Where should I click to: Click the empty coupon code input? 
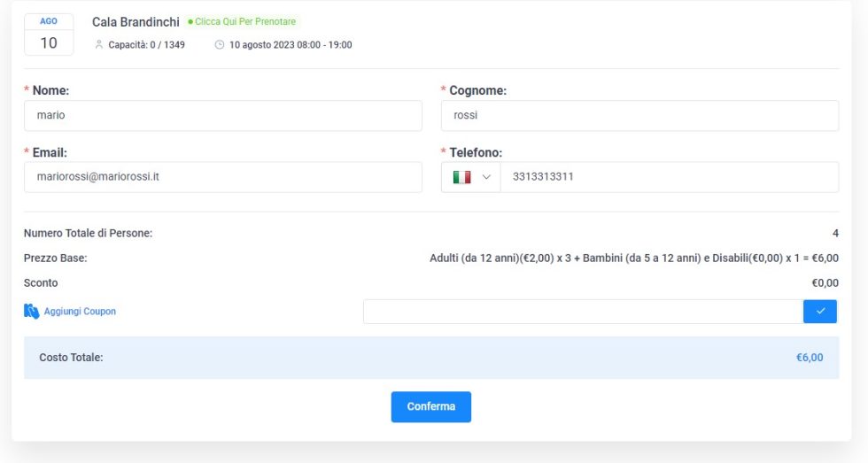coord(582,312)
